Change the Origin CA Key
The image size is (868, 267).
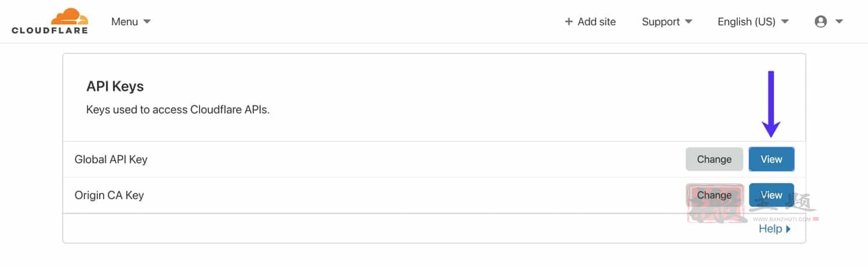click(714, 195)
